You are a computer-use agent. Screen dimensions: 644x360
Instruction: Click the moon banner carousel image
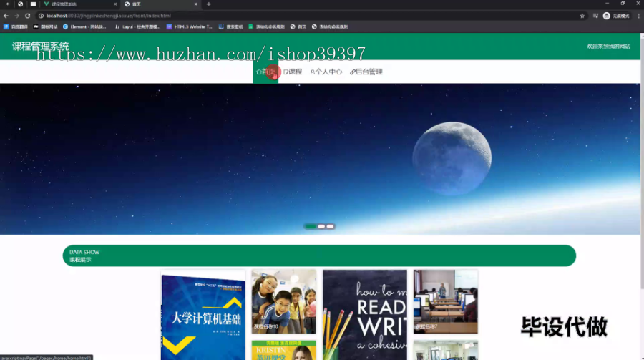click(320, 159)
